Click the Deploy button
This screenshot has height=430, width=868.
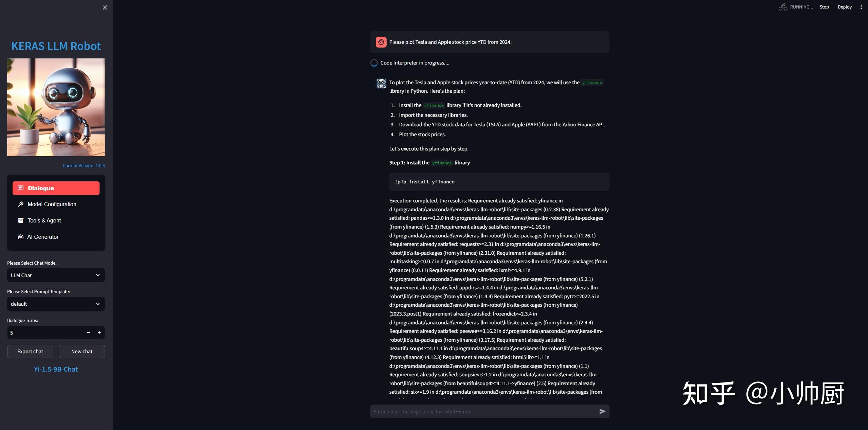[845, 7]
